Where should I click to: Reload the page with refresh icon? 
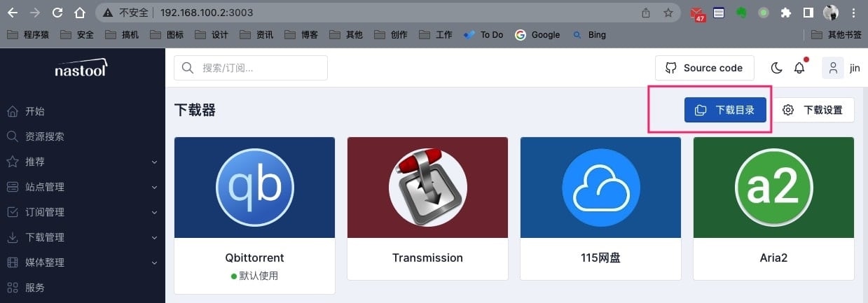coord(58,13)
